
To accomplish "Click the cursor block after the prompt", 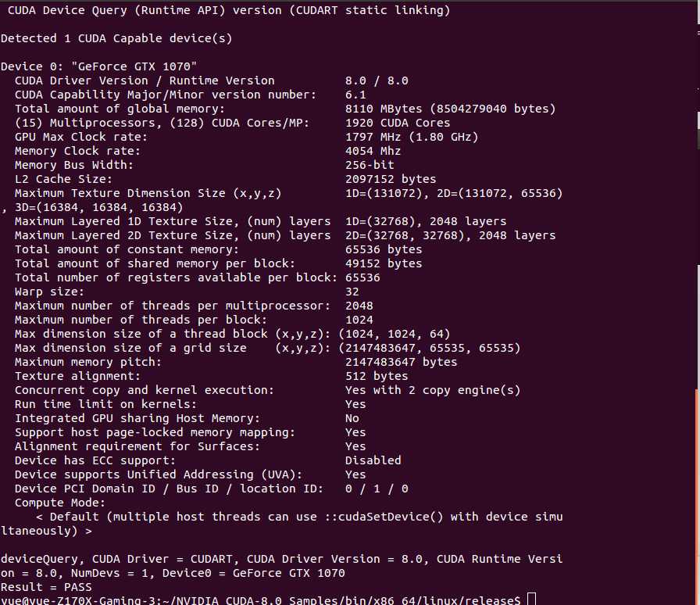I will [x=530, y=600].
